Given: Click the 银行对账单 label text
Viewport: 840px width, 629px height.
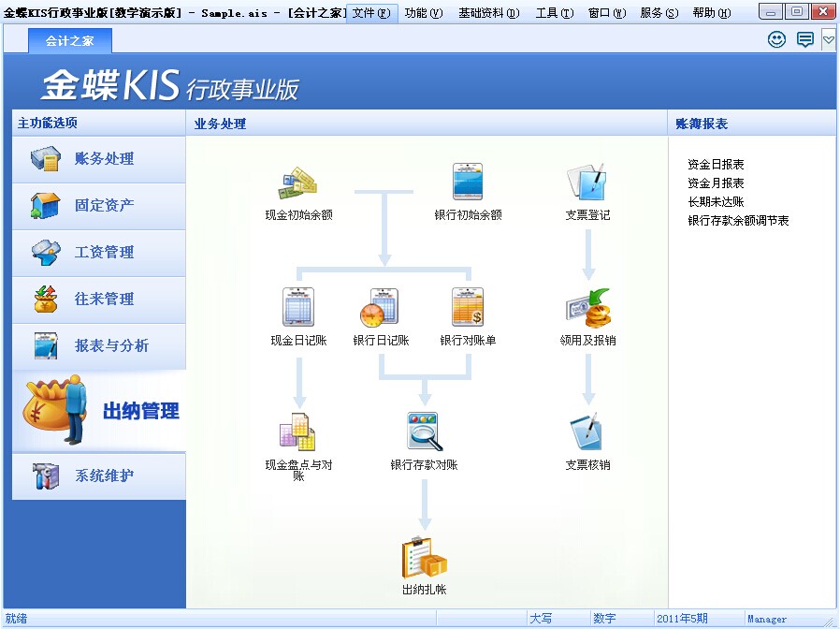Looking at the screenshot, I should (x=468, y=341).
